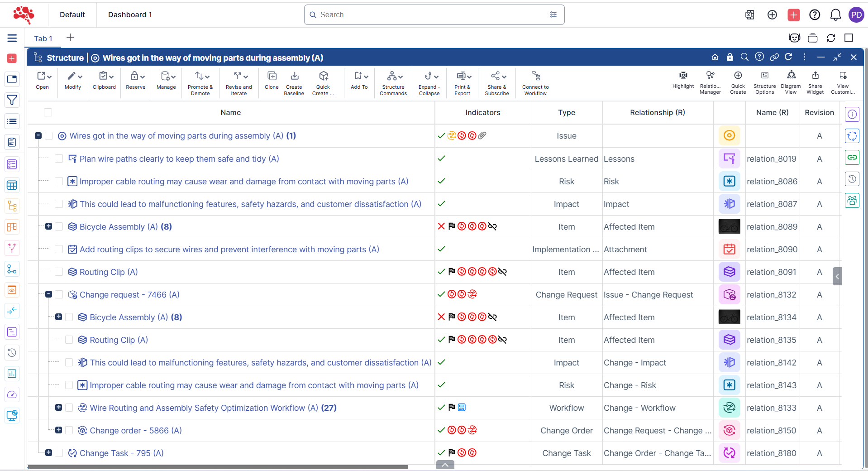Tick the select-all checkbox in header
868x471 pixels.
[x=48, y=112]
